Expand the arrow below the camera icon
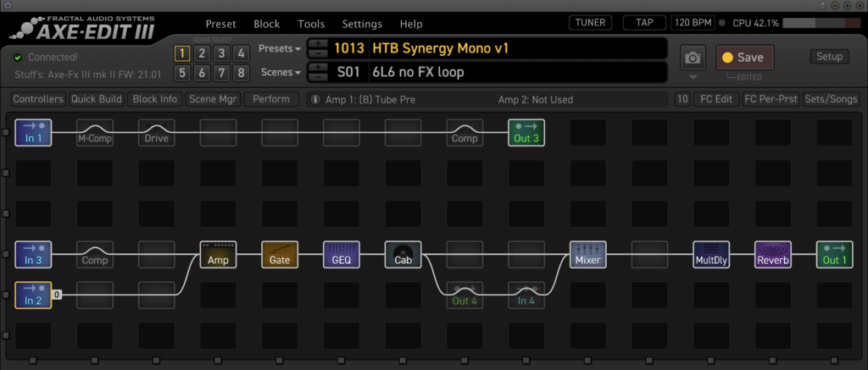Image resolution: width=868 pixels, height=370 pixels. pos(693,76)
